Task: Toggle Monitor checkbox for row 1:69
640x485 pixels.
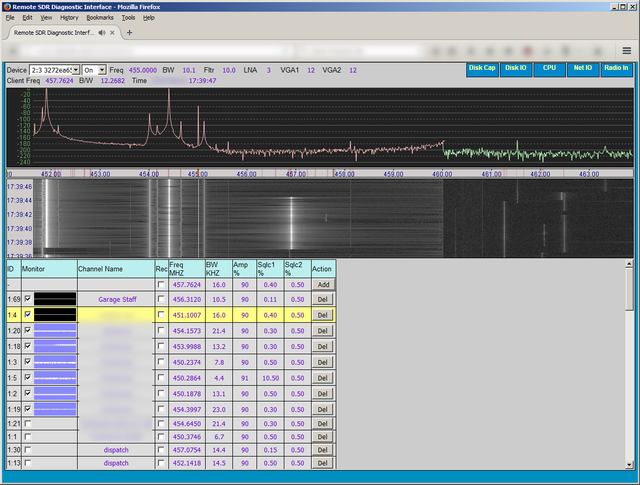Action: click(28, 299)
